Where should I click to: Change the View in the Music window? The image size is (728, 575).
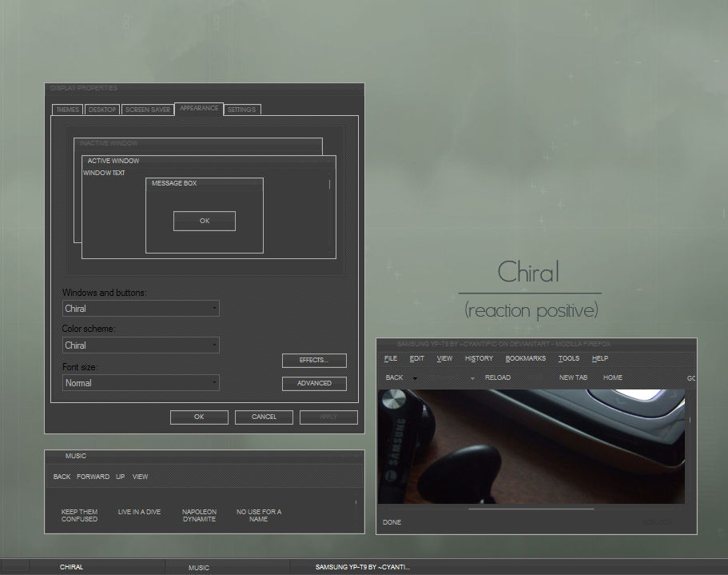point(140,476)
